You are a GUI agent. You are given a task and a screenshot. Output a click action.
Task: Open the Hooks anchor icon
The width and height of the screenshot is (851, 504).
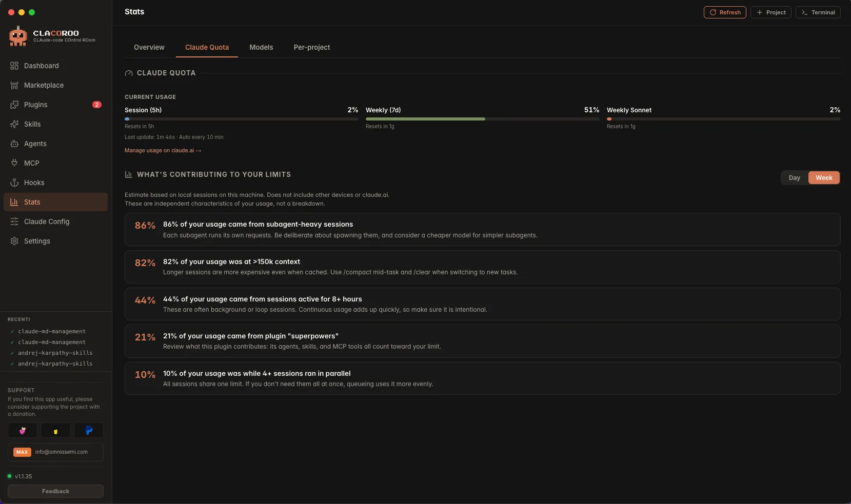[14, 183]
